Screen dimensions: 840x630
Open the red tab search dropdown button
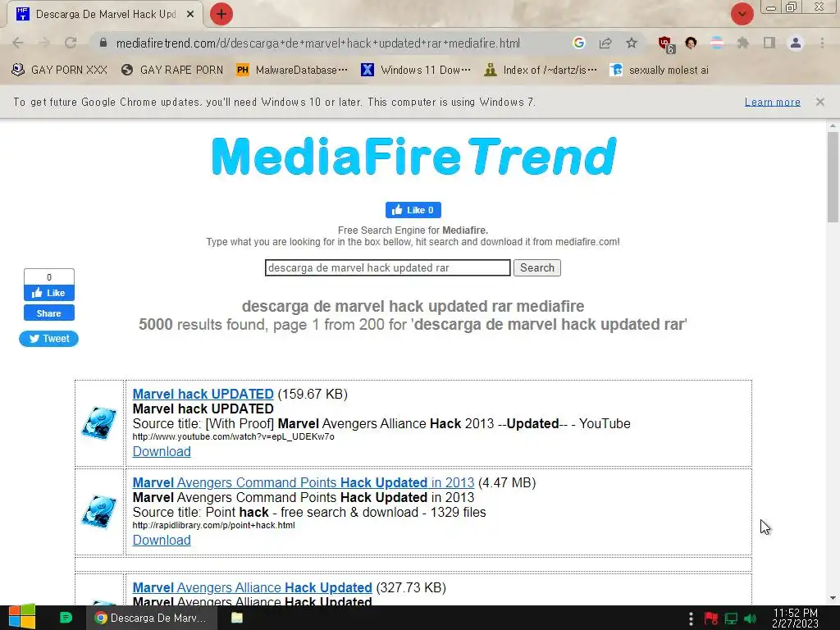[x=742, y=14]
